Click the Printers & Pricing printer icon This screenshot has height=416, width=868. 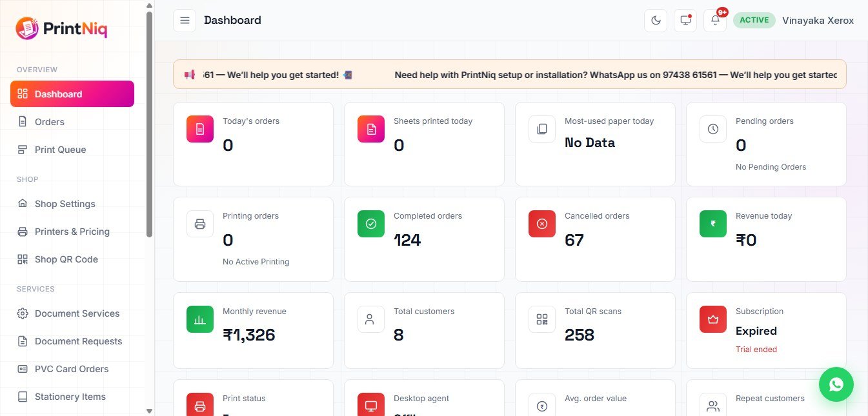23,232
